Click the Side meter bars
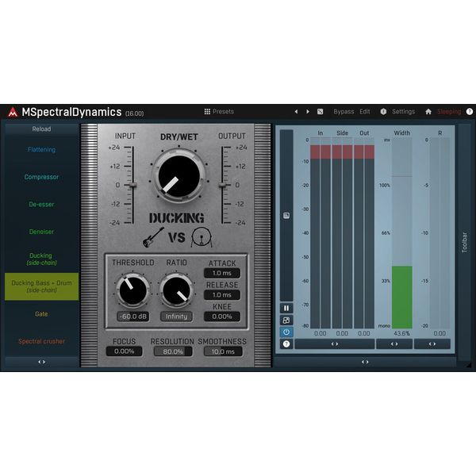The image size is (476, 476). pos(343,232)
